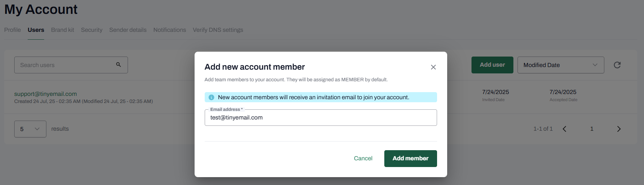This screenshot has width=644, height=185.
Task: Click the Add user button
Action: [x=492, y=65]
